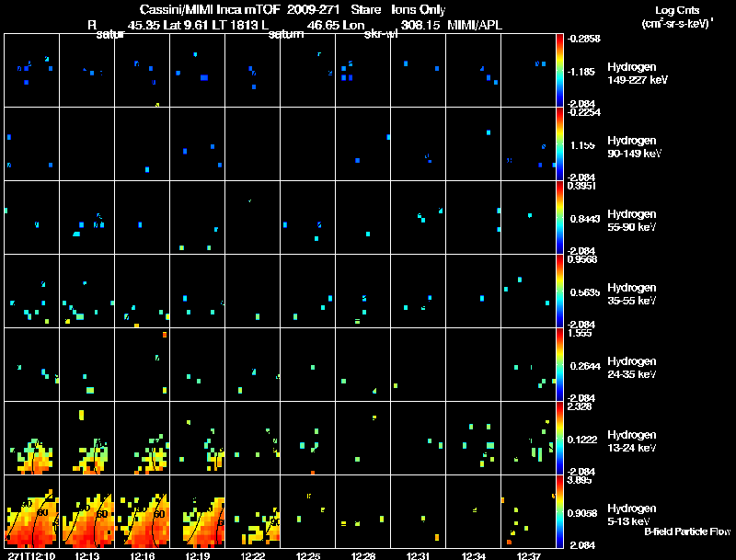Screen dimensions: 736x560
Task: Click the 12:22 time axis label
Action: 252,555
